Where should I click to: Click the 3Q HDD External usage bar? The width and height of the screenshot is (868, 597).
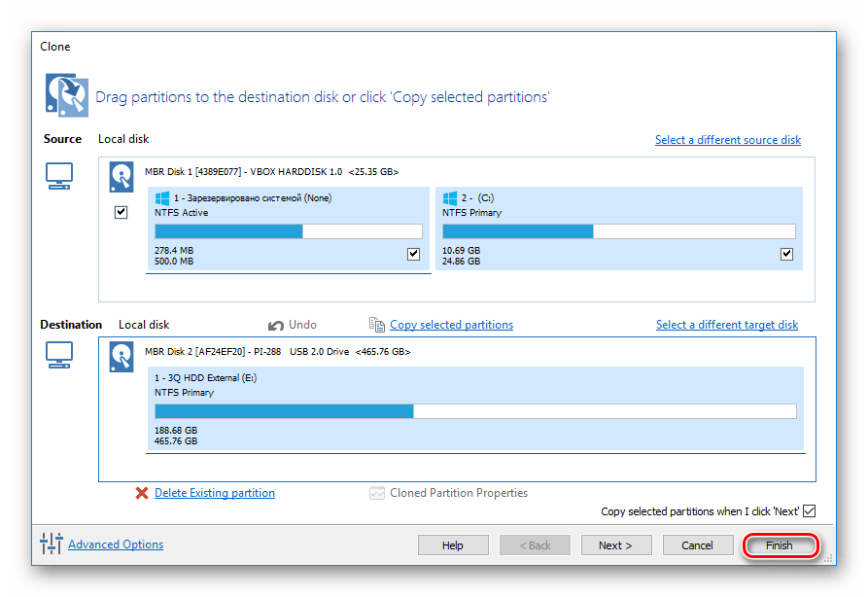click(475, 411)
